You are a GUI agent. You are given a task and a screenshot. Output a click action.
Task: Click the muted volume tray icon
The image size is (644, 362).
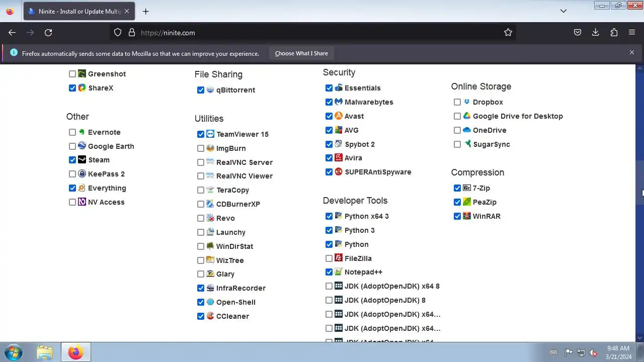click(x=593, y=352)
